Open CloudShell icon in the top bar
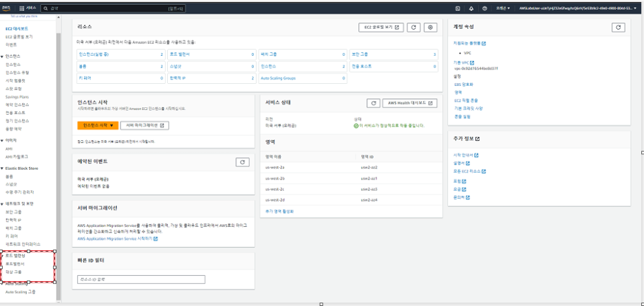Image resolution: width=644 pixels, height=306 pixels. tap(458, 8)
